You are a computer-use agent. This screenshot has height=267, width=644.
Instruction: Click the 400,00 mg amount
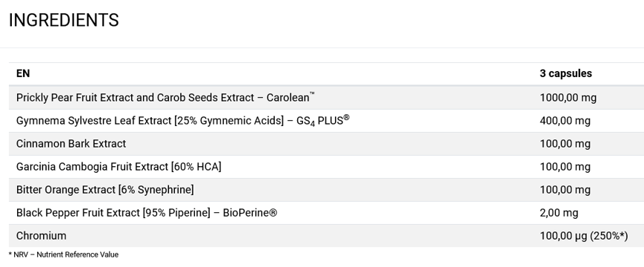pyautogui.click(x=565, y=121)
